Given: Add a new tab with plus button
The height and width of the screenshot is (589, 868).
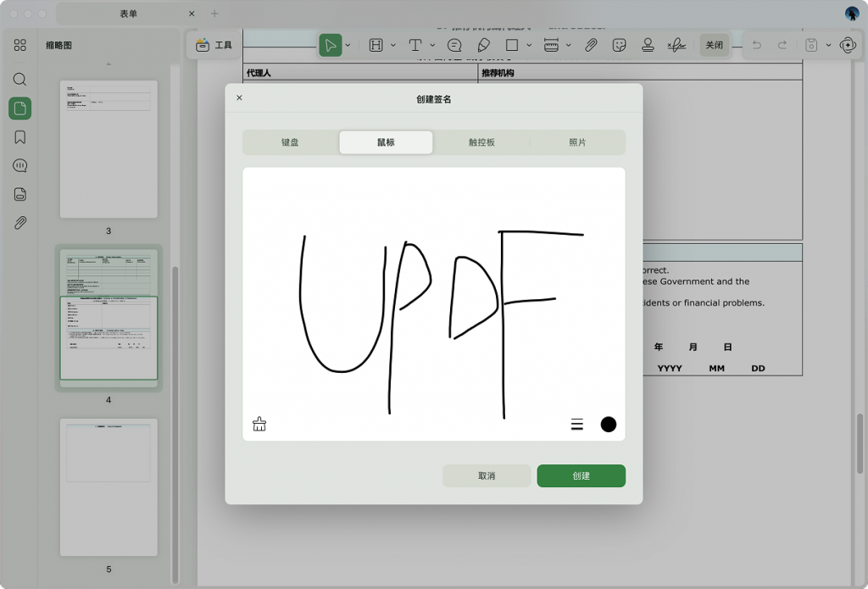Looking at the screenshot, I should pos(214,14).
